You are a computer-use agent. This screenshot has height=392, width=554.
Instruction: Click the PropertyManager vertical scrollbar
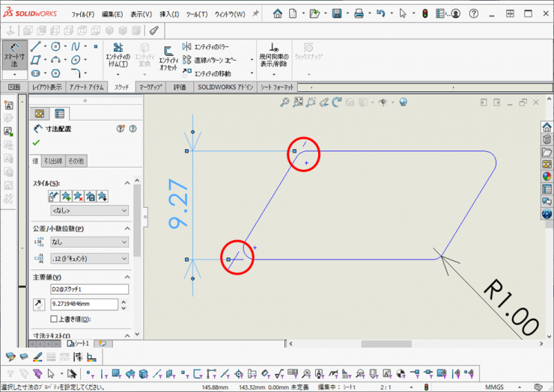[137, 221]
